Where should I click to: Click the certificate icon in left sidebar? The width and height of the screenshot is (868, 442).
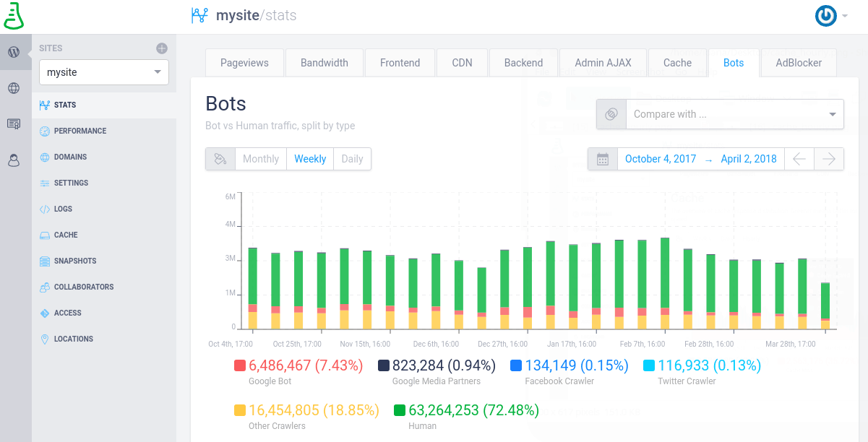coord(15,123)
